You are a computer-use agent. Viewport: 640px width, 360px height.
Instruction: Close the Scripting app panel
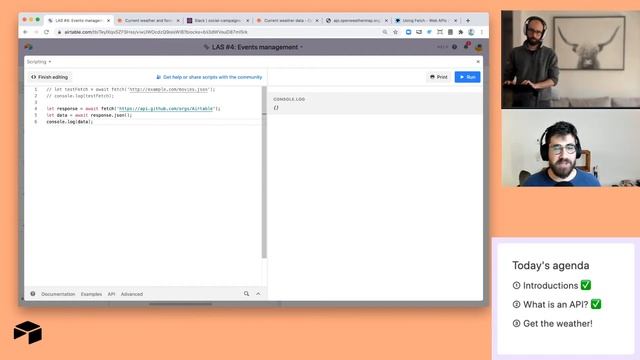point(478,62)
